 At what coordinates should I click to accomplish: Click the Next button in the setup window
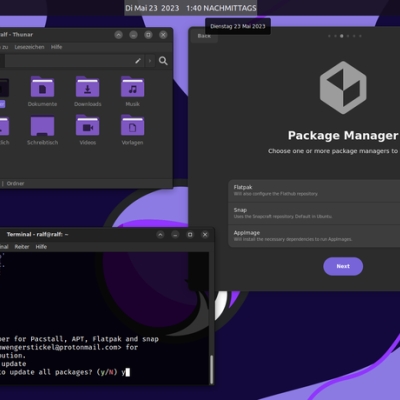click(x=343, y=266)
